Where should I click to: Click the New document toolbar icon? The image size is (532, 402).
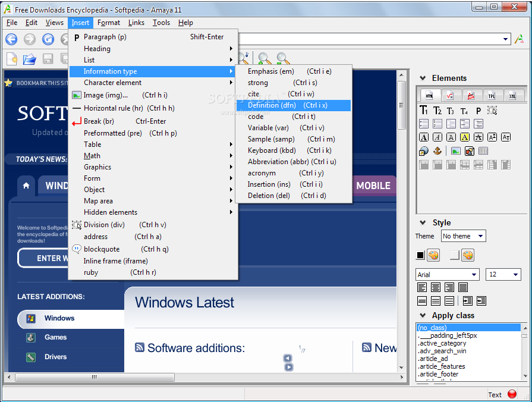(12, 59)
